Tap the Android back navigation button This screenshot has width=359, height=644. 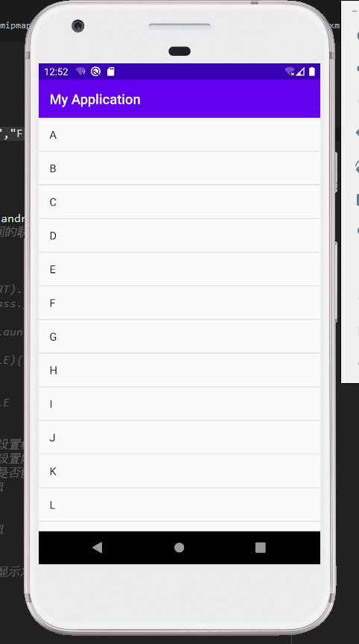tap(98, 547)
